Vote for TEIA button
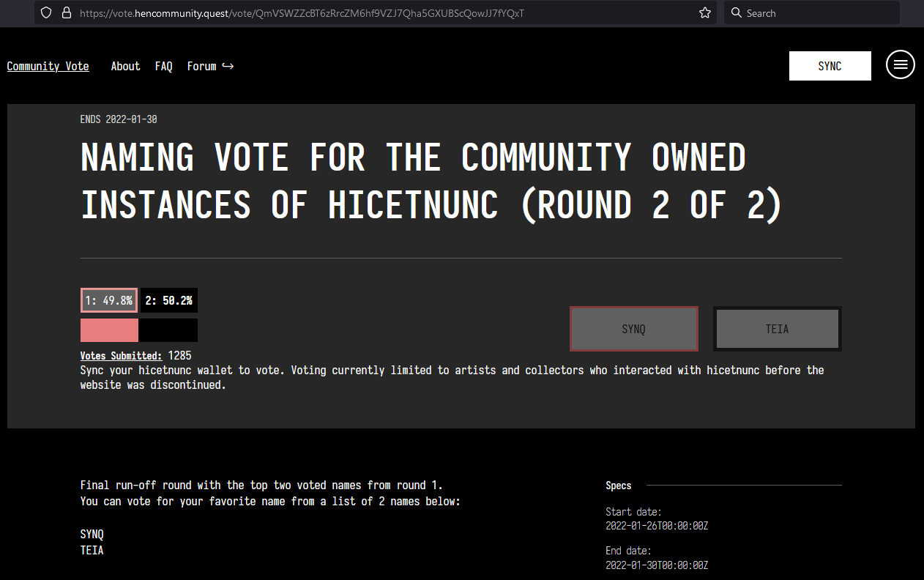 pos(778,329)
